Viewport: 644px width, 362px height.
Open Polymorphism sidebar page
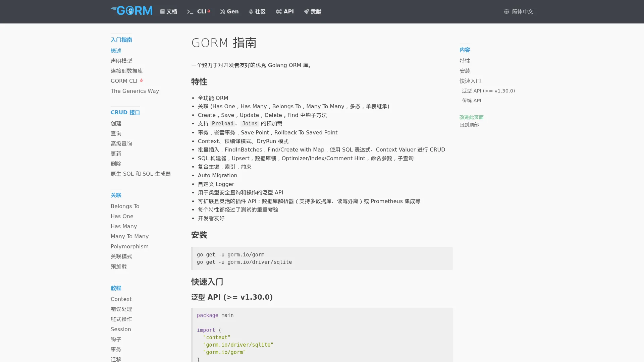click(x=130, y=246)
